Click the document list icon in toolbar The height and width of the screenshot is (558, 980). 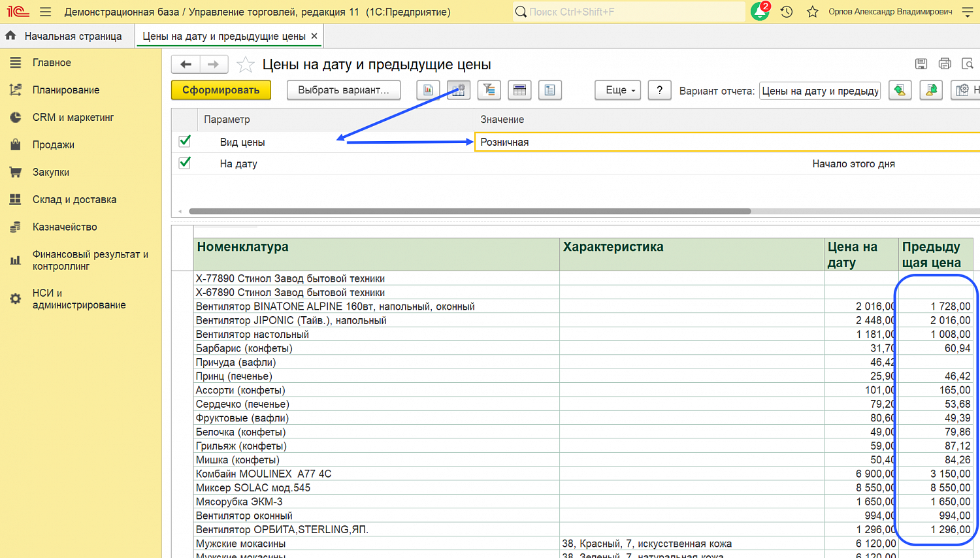point(549,90)
